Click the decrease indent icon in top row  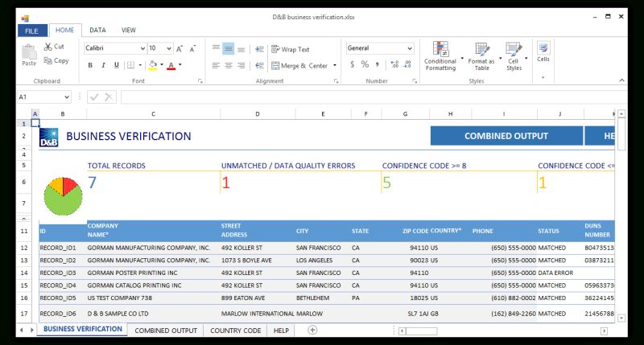(259, 49)
